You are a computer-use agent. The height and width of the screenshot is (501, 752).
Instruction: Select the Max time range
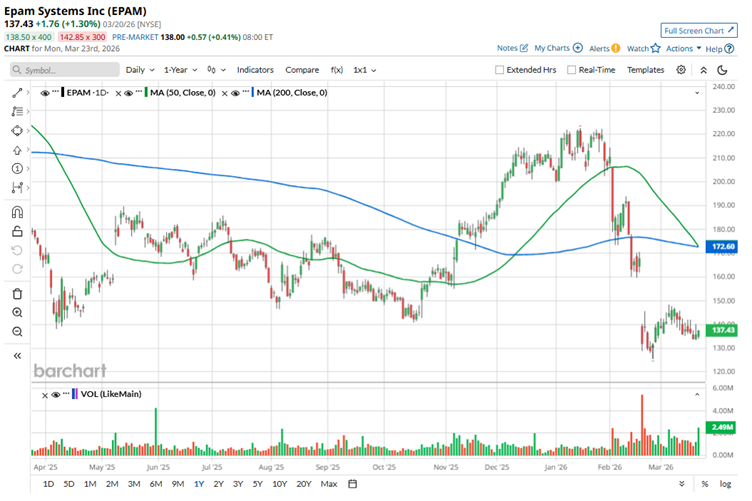pos(329,484)
